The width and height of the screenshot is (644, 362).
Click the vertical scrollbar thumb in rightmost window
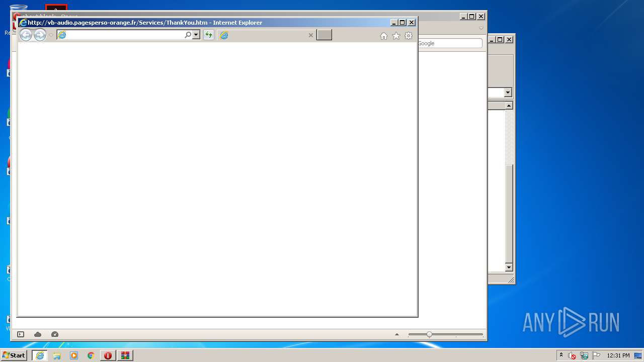(509, 214)
